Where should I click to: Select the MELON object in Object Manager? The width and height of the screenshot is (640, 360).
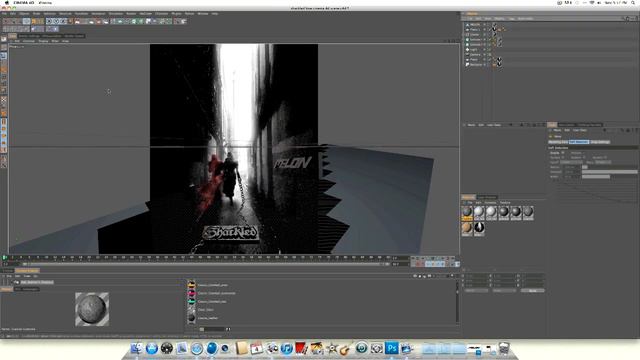point(475,24)
